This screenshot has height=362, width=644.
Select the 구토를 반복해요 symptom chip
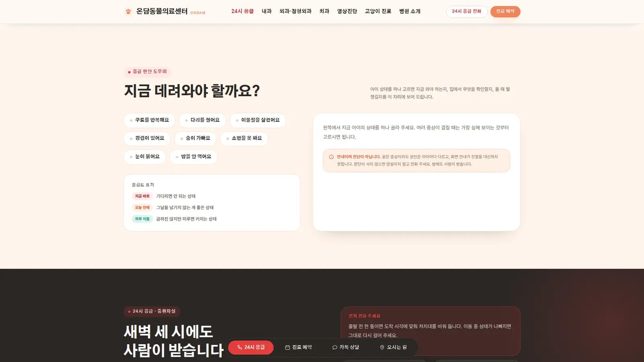point(149,120)
